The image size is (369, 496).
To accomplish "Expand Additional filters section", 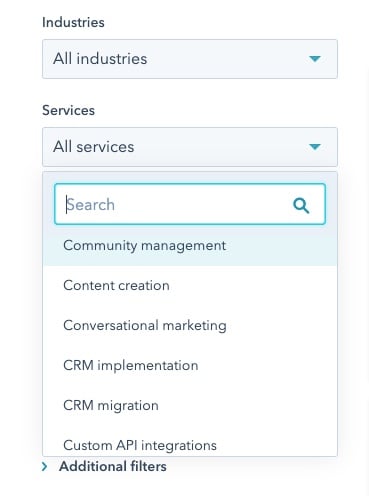I will pyautogui.click(x=104, y=467).
